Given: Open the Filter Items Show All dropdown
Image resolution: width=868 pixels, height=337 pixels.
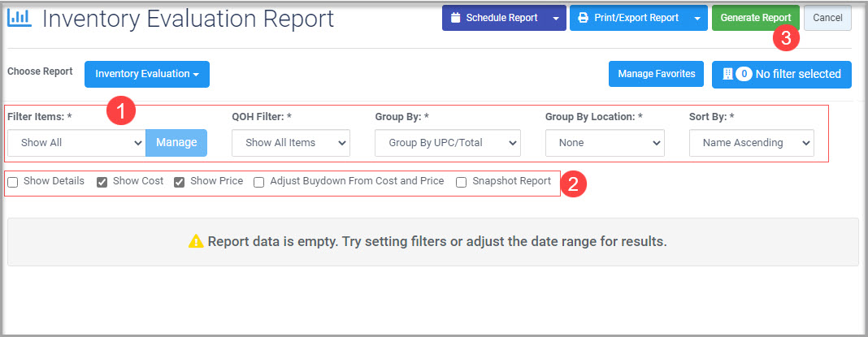Looking at the screenshot, I should tap(76, 143).
